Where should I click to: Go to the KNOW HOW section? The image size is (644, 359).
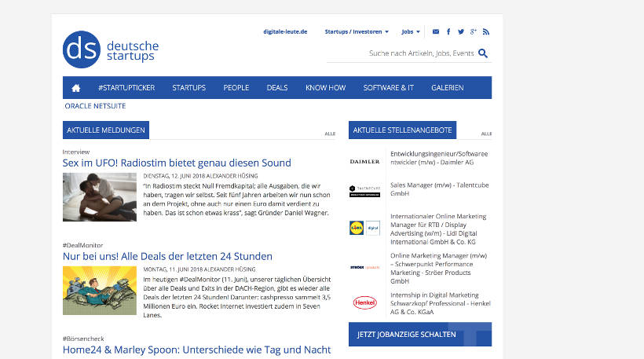[325, 87]
